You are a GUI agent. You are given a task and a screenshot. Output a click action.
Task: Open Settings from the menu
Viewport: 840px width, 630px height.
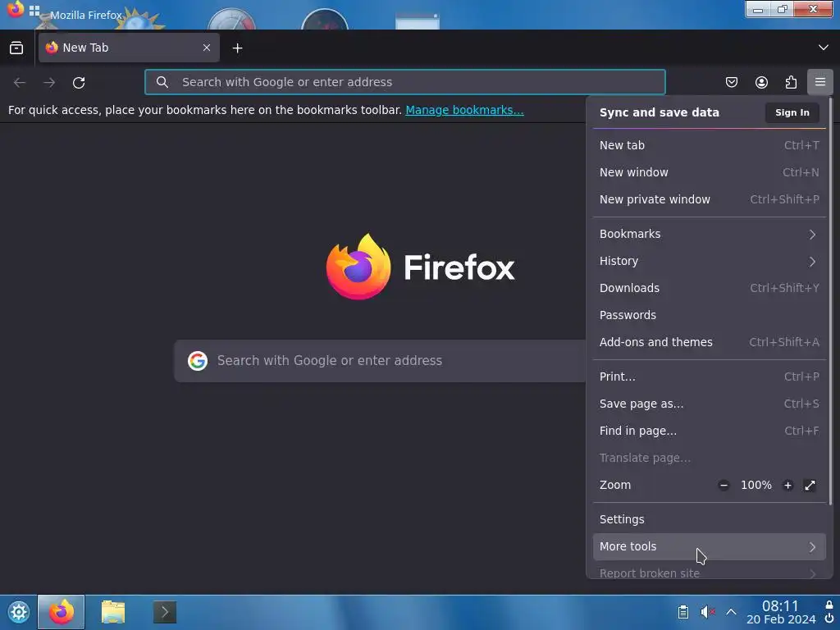click(x=710, y=519)
